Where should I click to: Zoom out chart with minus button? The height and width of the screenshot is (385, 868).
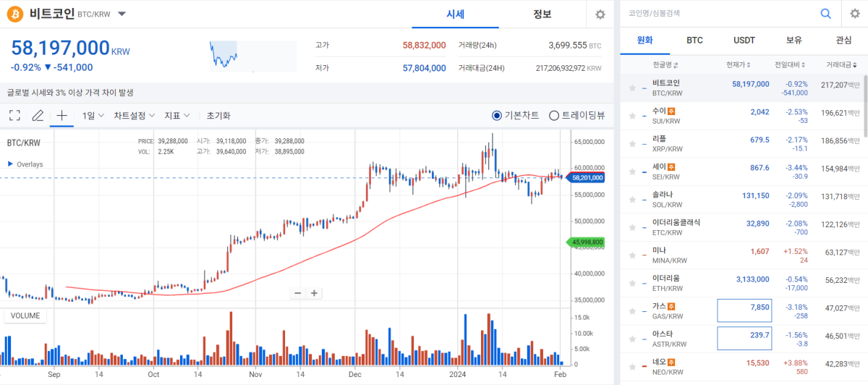[298, 293]
